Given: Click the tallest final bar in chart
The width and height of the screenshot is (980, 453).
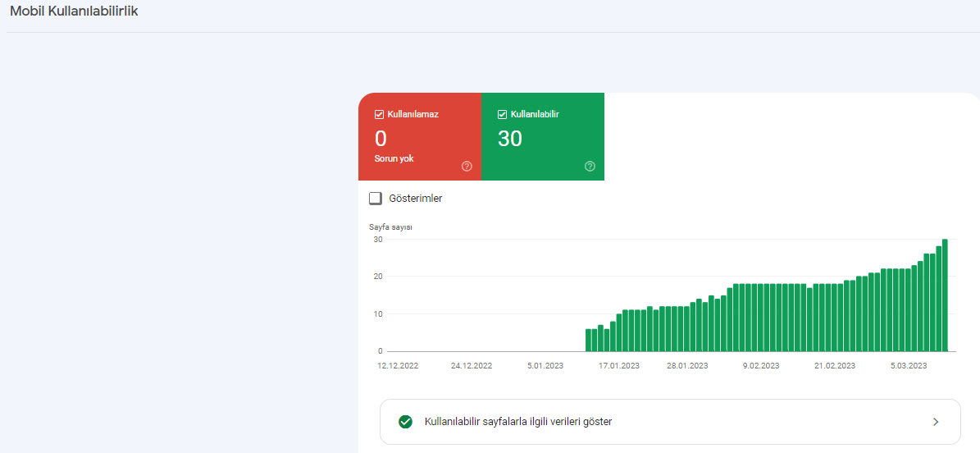Looking at the screenshot, I should pos(945,295).
